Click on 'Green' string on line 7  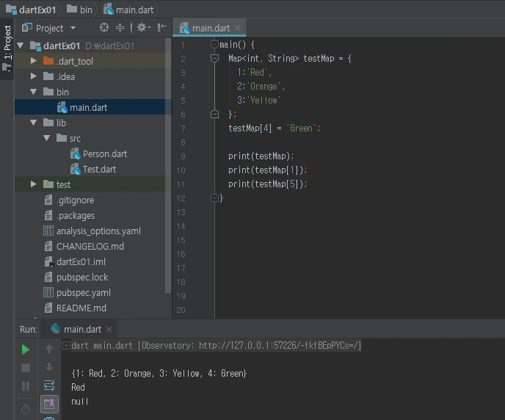[x=302, y=128]
